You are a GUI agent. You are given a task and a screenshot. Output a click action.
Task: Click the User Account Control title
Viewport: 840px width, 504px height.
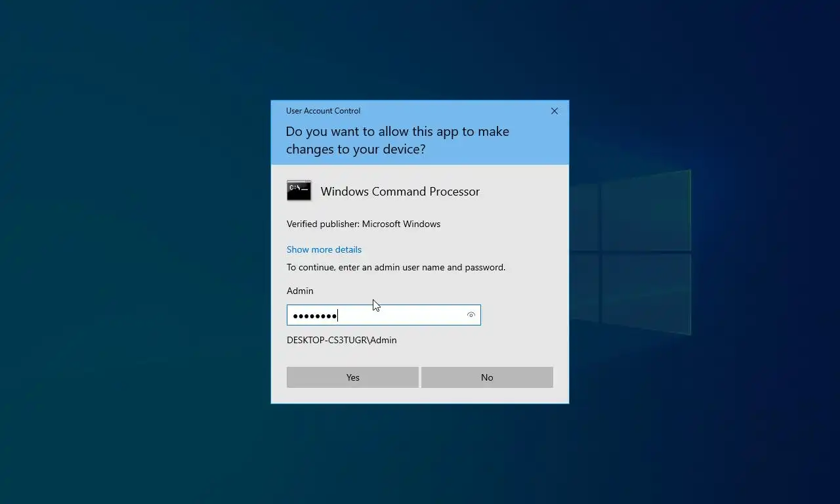323,111
